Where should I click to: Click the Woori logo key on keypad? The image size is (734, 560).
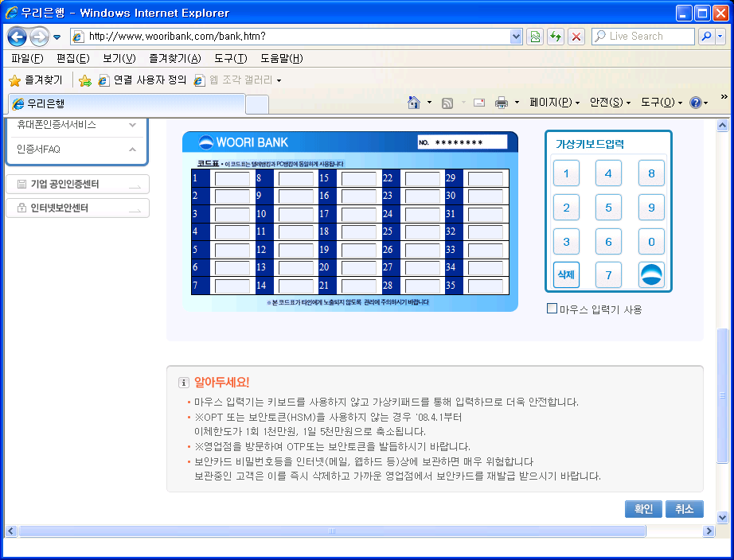pyautogui.click(x=651, y=274)
